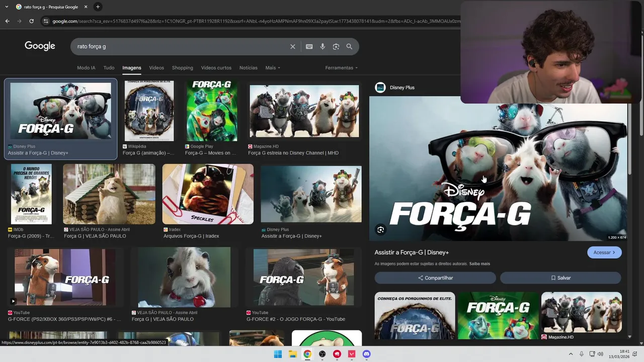Open the Magazine.HD Força G thumbnail
The width and height of the screenshot is (644, 362).
[304, 111]
